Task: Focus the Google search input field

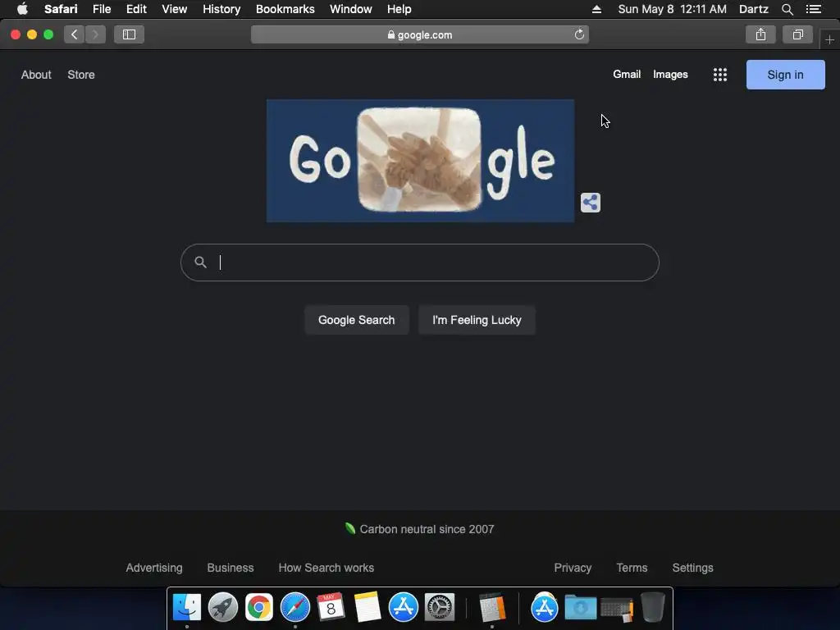Action: (419, 262)
